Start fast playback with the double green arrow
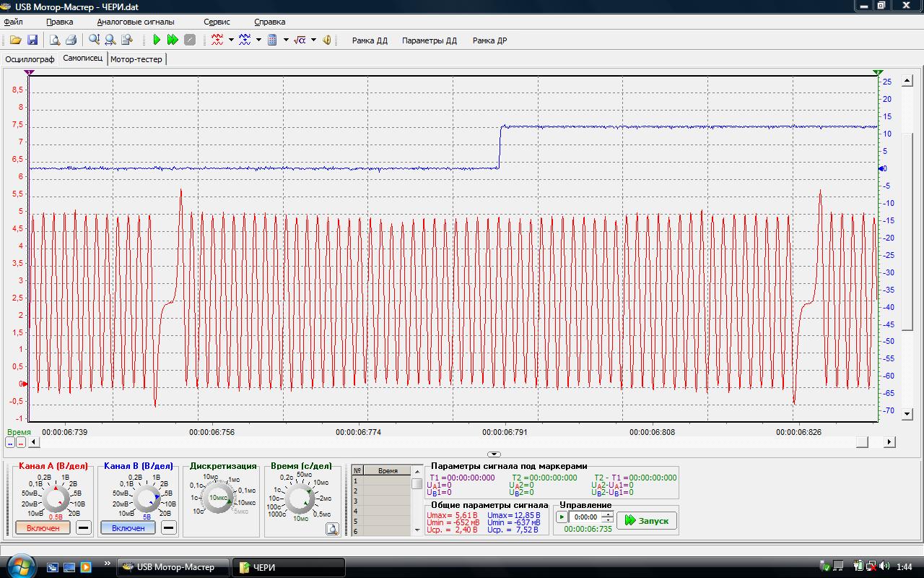Image resolution: width=924 pixels, height=578 pixels. tap(173, 40)
